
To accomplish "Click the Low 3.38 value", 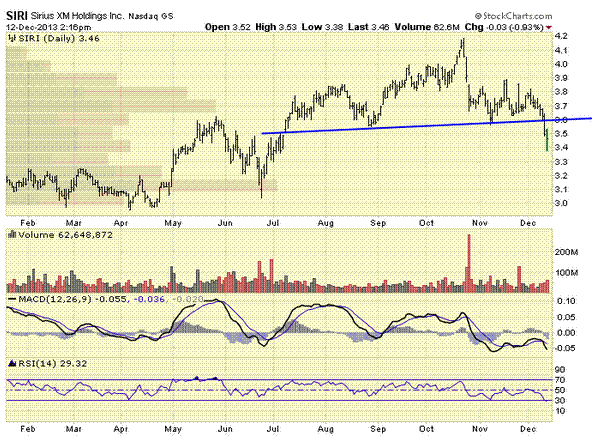I will [x=322, y=27].
